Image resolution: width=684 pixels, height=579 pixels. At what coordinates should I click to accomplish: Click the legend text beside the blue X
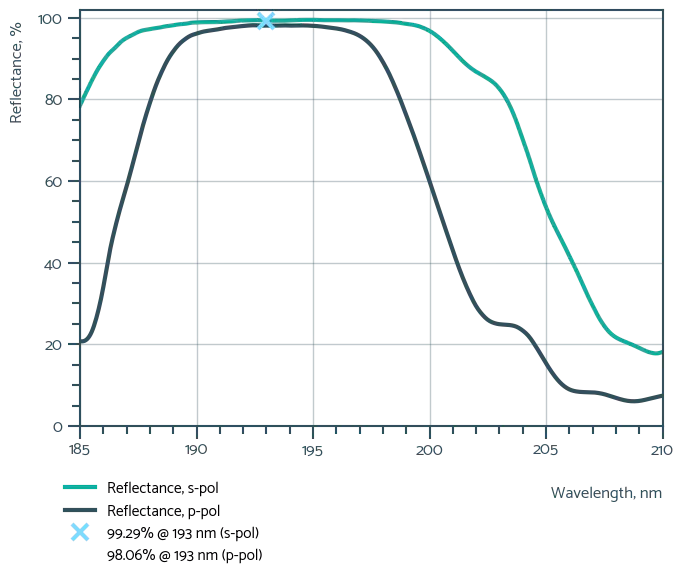click(183, 540)
